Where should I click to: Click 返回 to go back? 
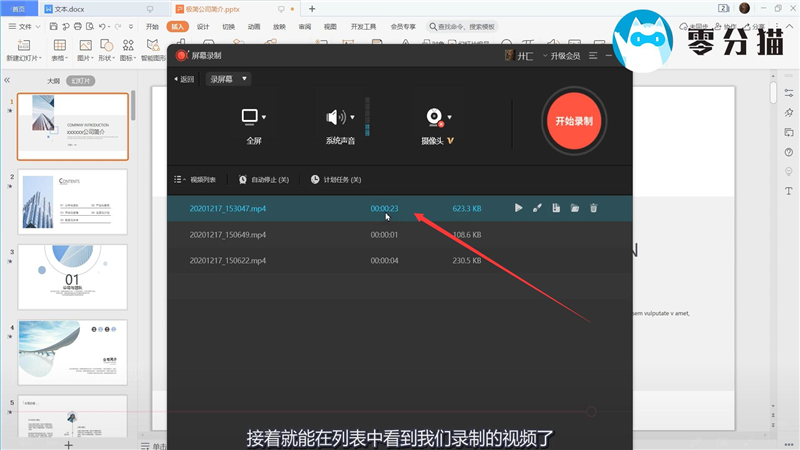[x=184, y=79]
